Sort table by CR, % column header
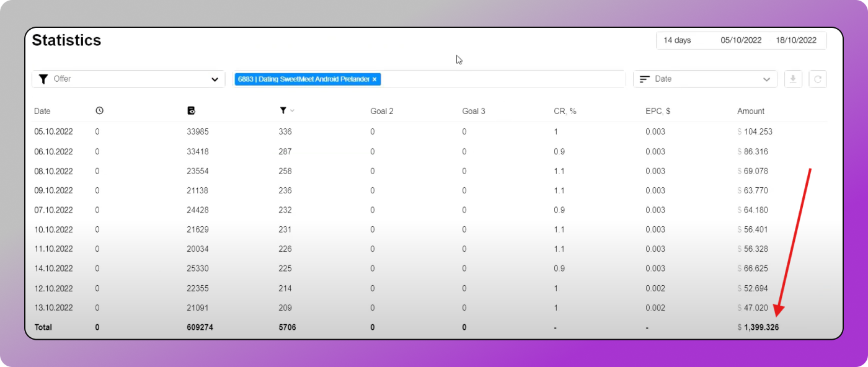The width and height of the screenshot is (868, 367). tap(565, 112)
